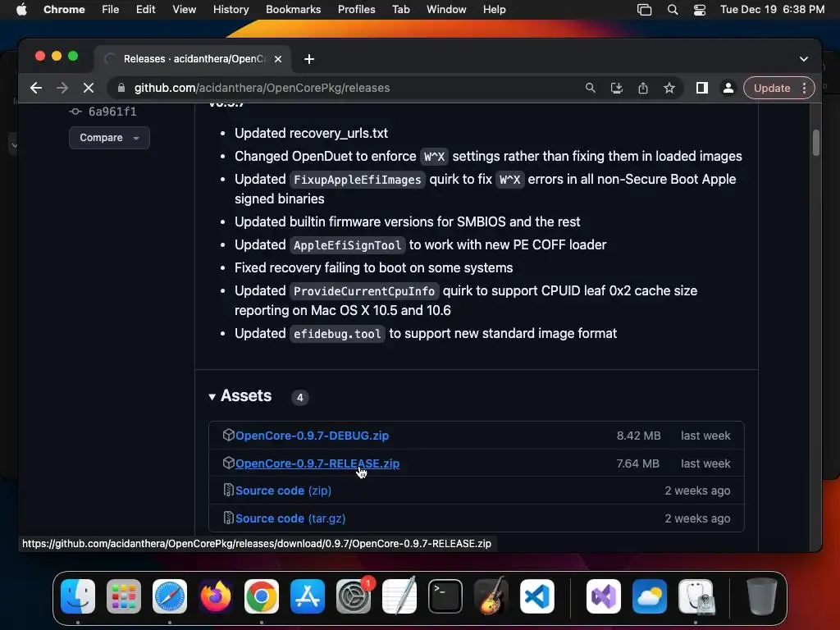Bookmark this page with the star icon
Image resolution: width=840 pixels, height=630 pixels.
pyautogui.click(x=669, y=88)
